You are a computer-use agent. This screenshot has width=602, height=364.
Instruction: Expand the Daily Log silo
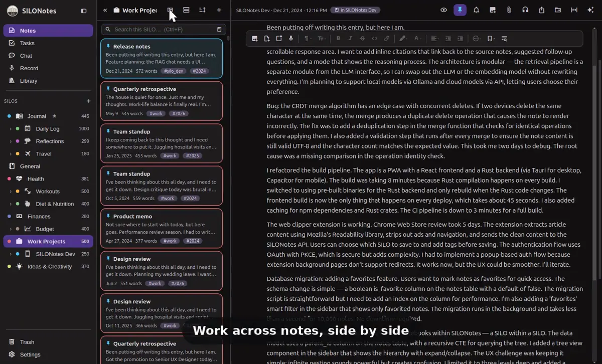click(x=11, y=129)
